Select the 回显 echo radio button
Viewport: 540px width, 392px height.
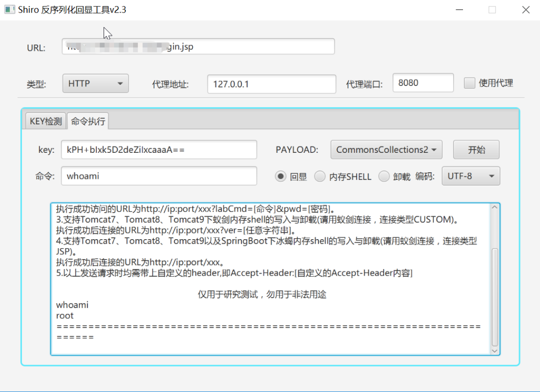(280, 176)
